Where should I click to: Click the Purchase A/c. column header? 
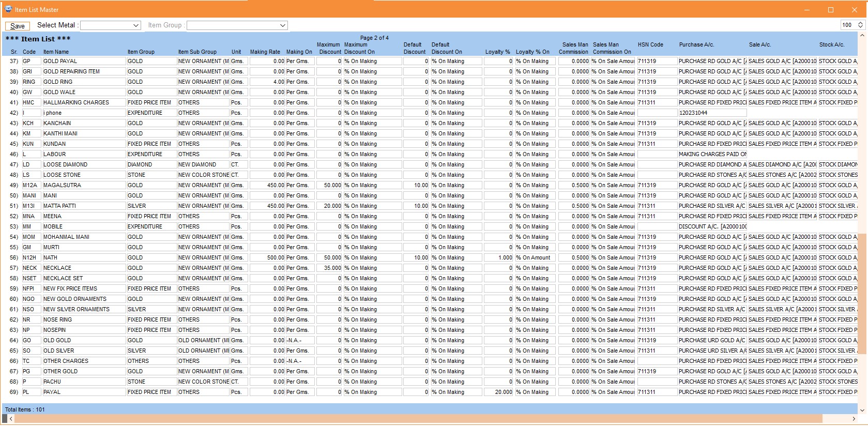696,44
